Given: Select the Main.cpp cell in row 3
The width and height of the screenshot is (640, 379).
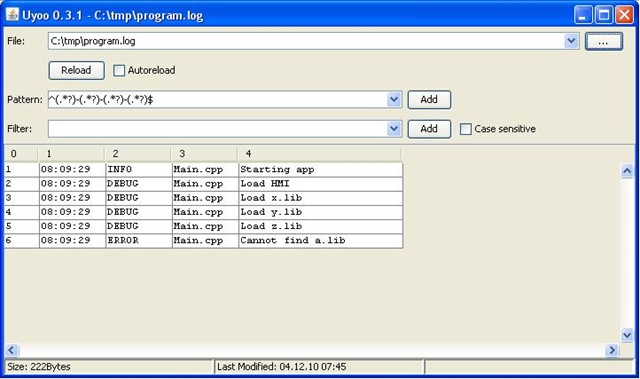Looking at the screenshot, I should click(205, 198).
